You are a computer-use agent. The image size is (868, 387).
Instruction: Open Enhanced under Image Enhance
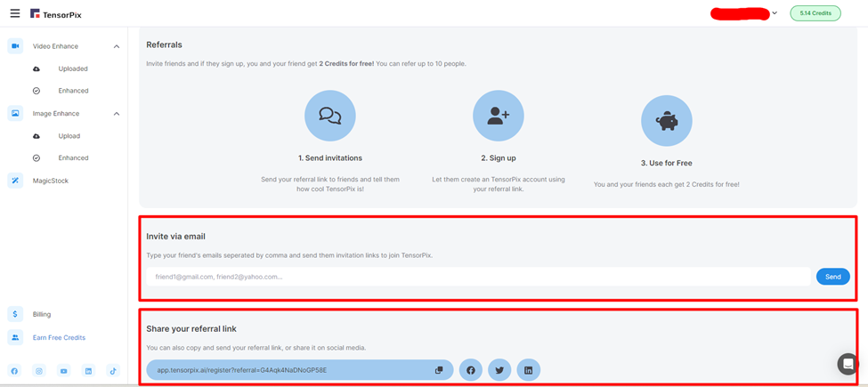click(x=73, y=158)
